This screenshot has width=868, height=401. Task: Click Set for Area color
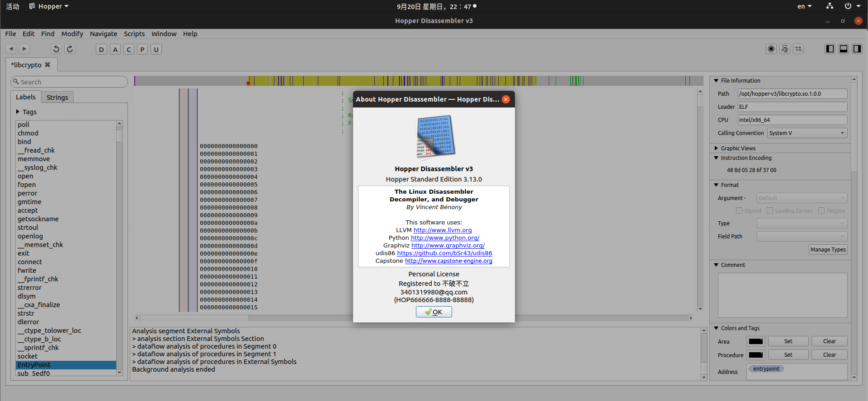788,341
